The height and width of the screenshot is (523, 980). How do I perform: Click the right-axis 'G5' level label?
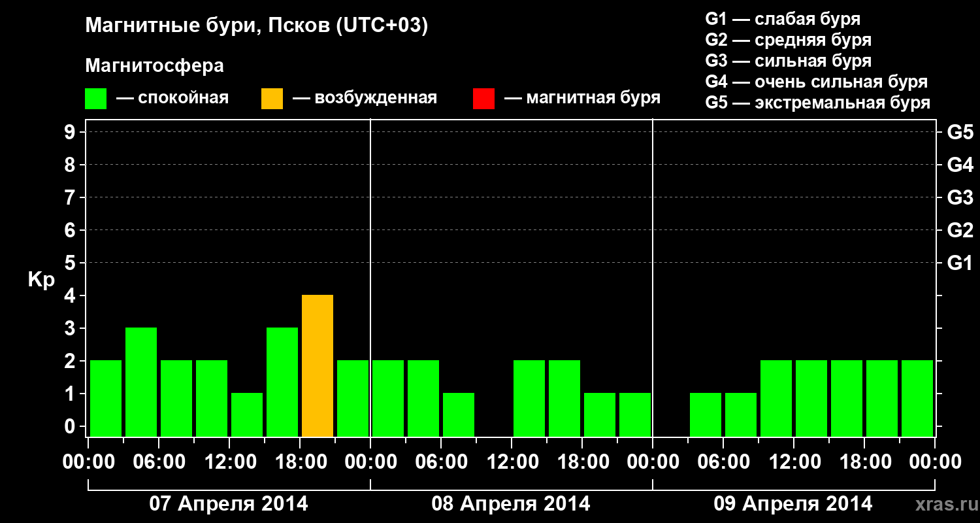[960, 132]
